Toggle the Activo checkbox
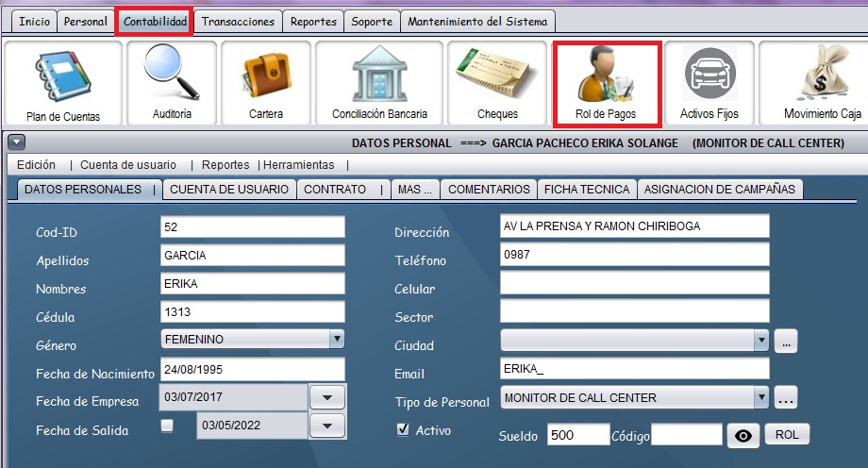The image size is (868, 468). [403, 430]
